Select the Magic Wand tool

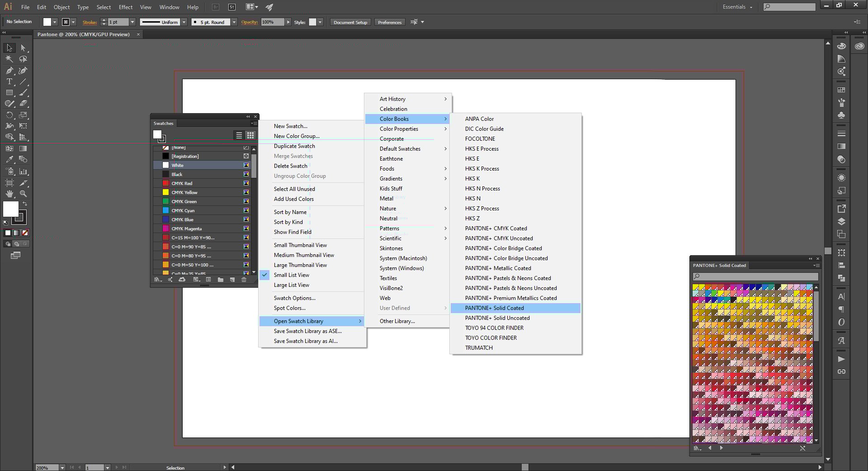click(9, 59)
